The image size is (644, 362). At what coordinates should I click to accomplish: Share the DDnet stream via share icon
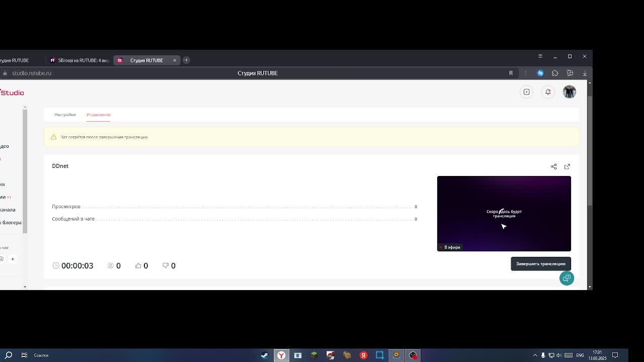click(x=553, y=166)
